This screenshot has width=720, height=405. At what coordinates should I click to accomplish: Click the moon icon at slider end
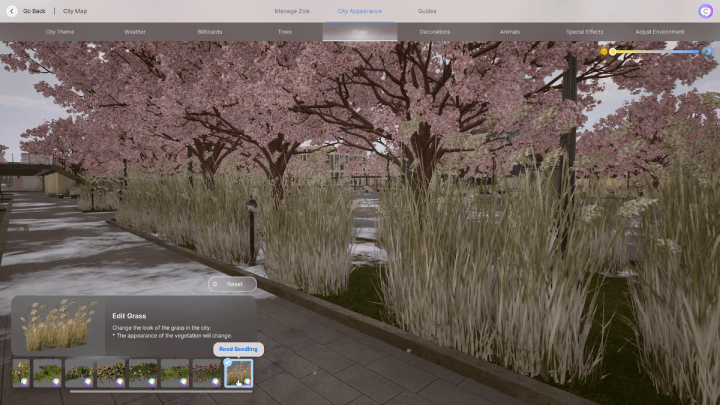pyautogui.click(x=708, y=51)
